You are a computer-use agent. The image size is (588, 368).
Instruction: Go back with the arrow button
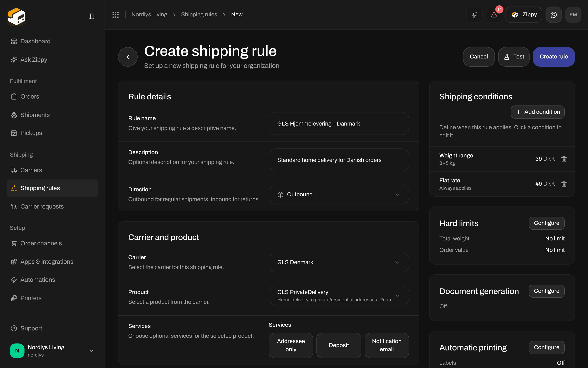(128, 57)
